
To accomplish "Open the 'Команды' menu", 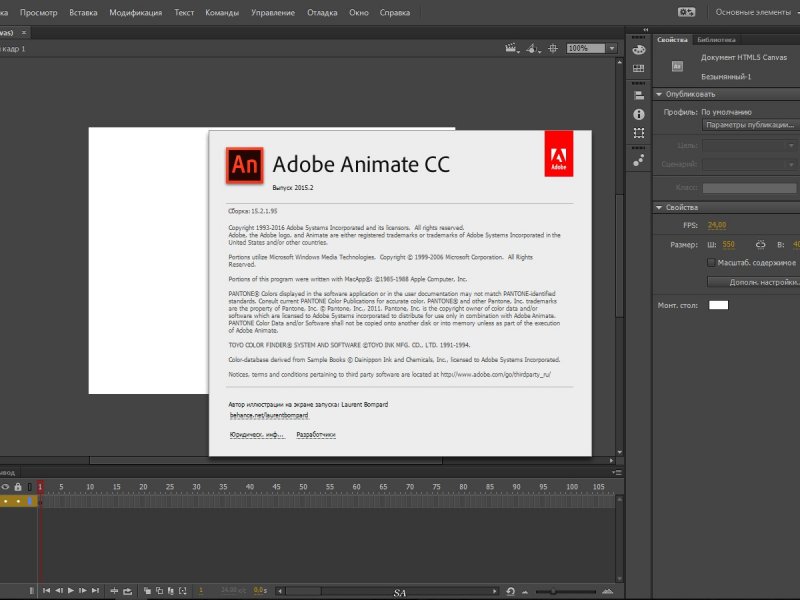I will (x=222, y=13).
